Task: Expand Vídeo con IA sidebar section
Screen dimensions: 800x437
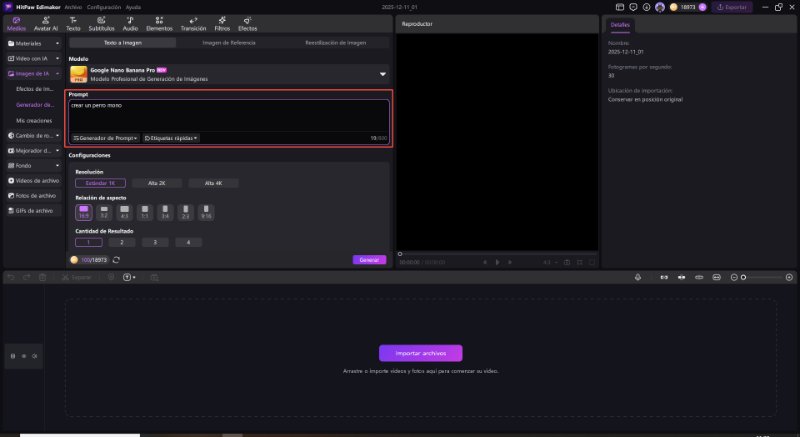Action: 34,59
